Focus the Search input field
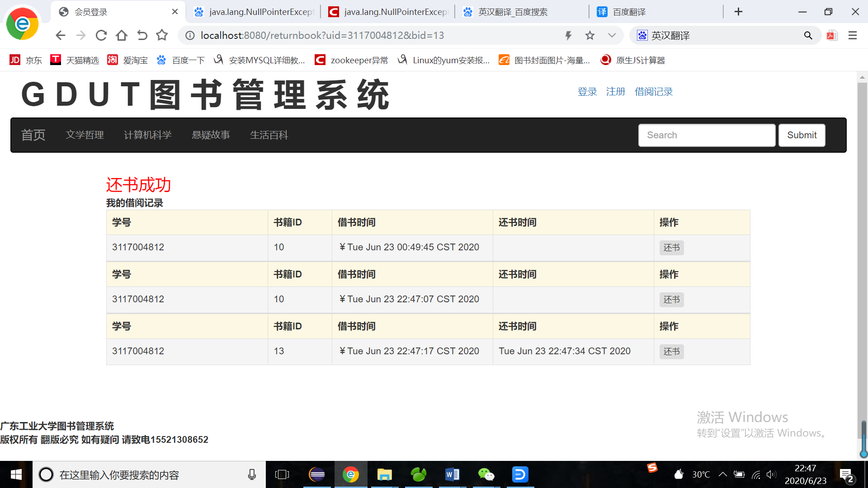 pyautogui.click(x=707, y=135)
